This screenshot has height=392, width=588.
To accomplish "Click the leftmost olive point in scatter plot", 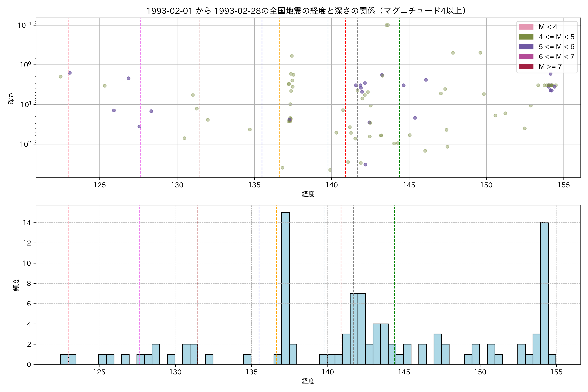I will pos(60,77).
